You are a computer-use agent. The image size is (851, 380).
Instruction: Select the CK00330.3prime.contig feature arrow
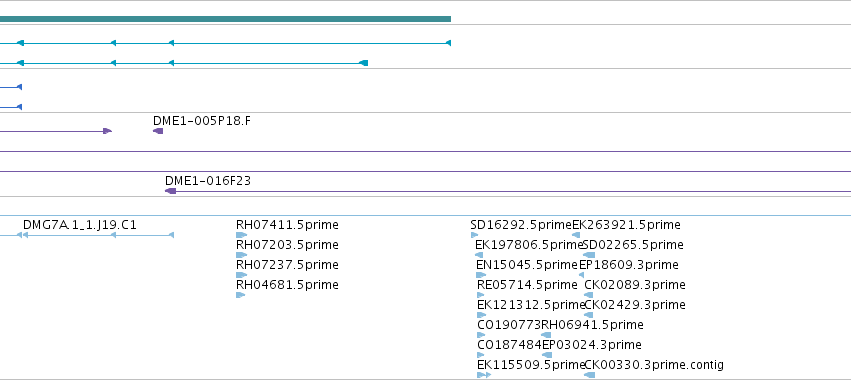[589, 375]
